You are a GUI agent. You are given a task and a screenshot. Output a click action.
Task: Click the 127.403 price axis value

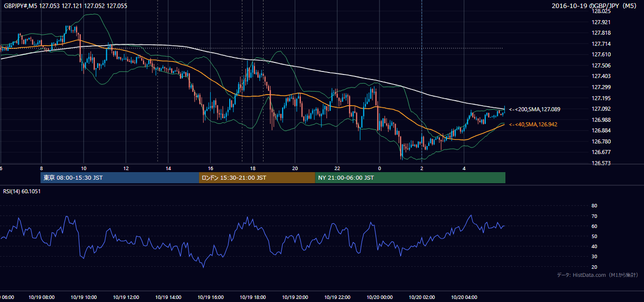(x=601, y=76)
